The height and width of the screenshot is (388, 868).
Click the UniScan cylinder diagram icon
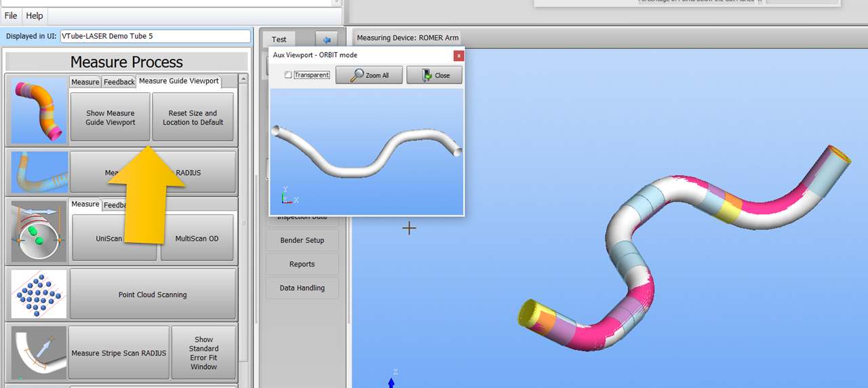pos(39,231)
